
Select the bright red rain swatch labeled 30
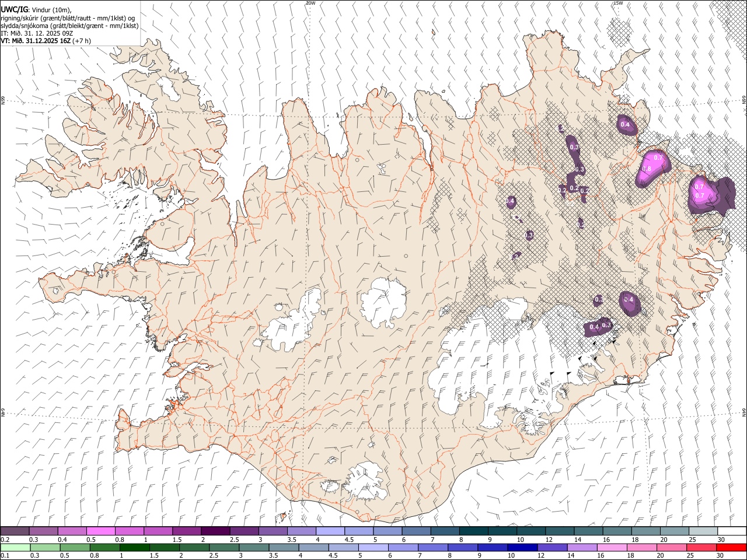(x=731, y=547)
